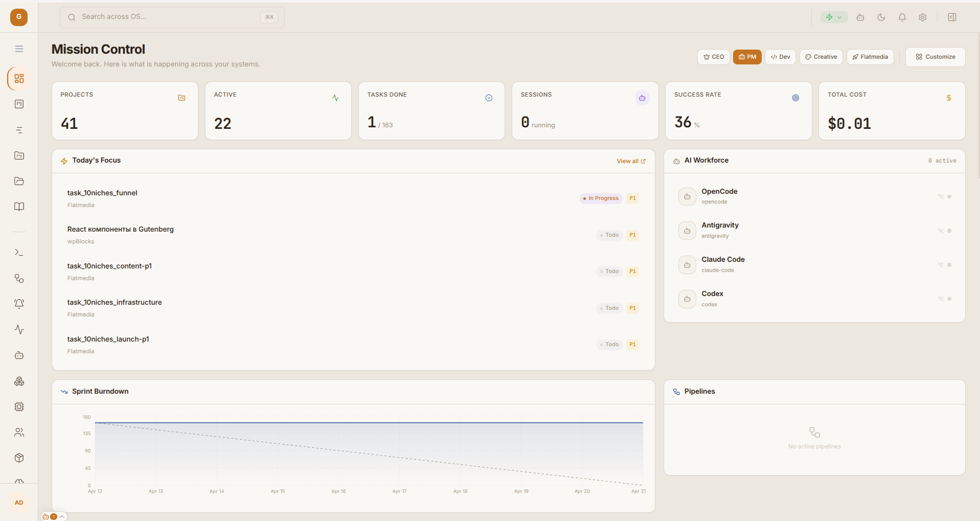Open settings gear in top bar
980x521 pixels.
923,17
